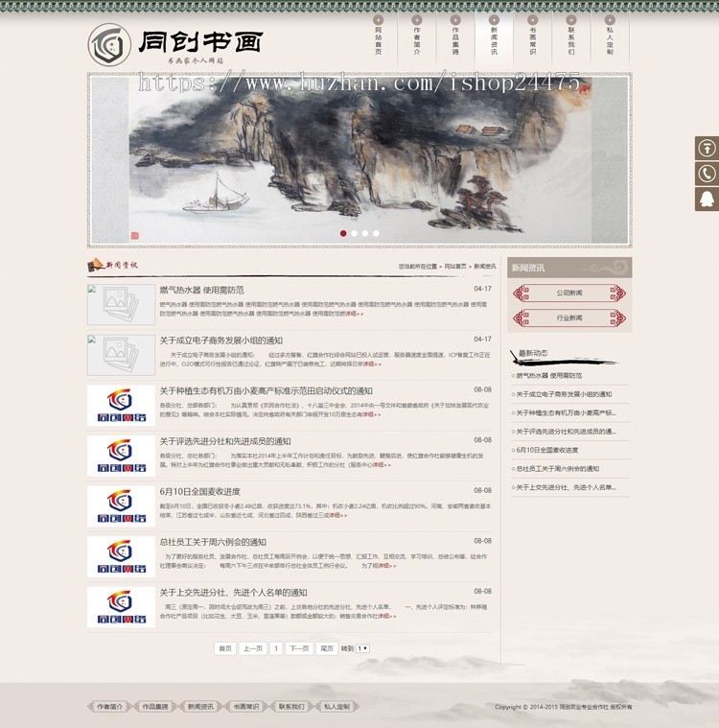The image size is (719, 728).
Task: Click footer link 新闻资讯
Action: [x=200, y=707]
